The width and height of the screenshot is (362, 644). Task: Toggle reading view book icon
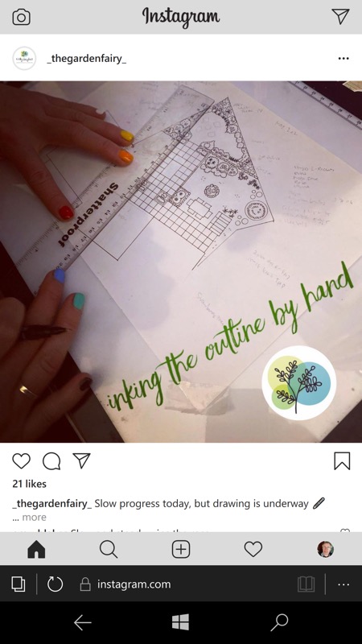306,584
